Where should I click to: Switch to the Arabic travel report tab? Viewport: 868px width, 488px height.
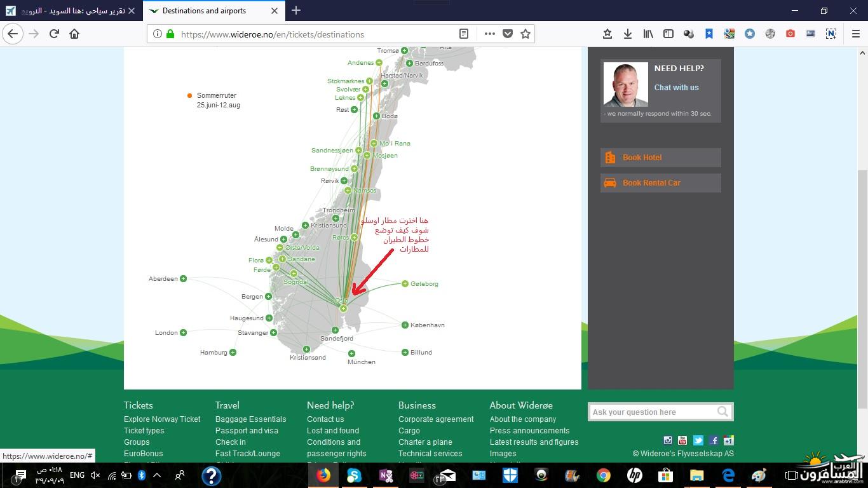pyautogui.click(x=70, y=11)
